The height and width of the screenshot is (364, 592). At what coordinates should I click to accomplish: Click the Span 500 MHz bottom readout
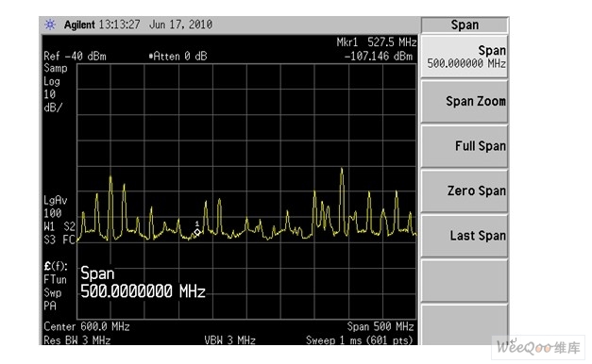tap(381, 326)
